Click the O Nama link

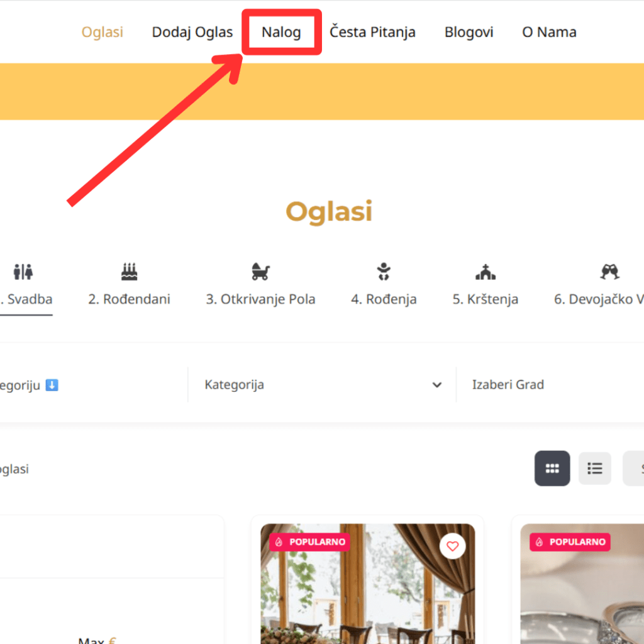pyautogui.click(x=549, y=32)
